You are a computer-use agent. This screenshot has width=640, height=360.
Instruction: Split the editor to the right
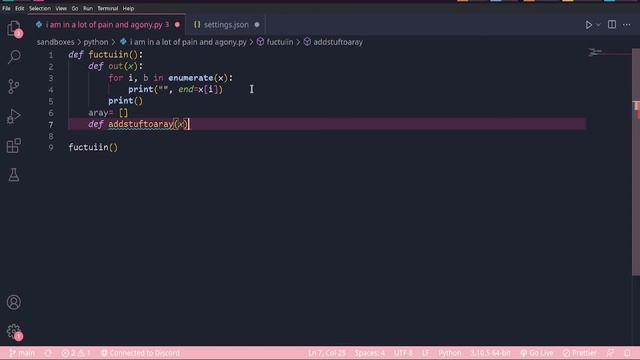612,25
